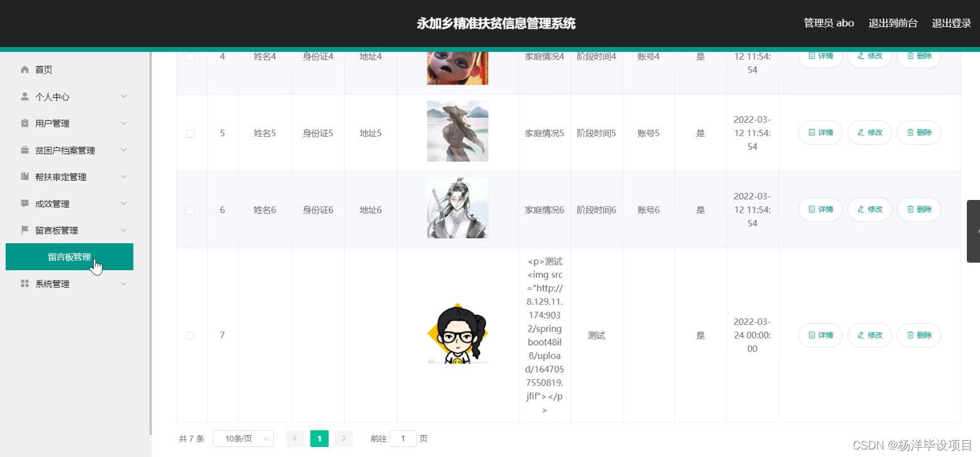
Task: Click the flag icon beside 留言板管理
Action: point(25,230)
